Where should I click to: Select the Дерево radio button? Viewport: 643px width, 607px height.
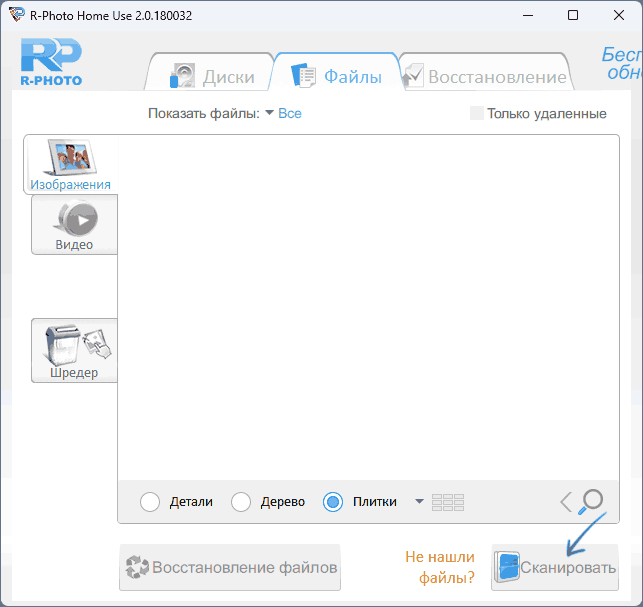tap(240, 502)
